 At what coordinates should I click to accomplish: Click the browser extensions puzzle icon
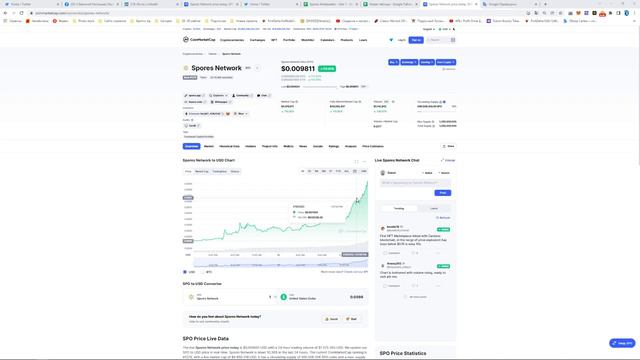pos(611,13)
